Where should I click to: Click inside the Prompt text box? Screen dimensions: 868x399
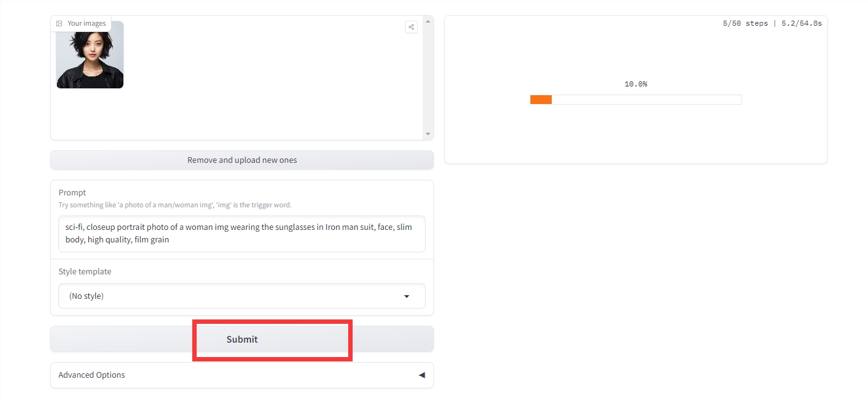(241, 234)
